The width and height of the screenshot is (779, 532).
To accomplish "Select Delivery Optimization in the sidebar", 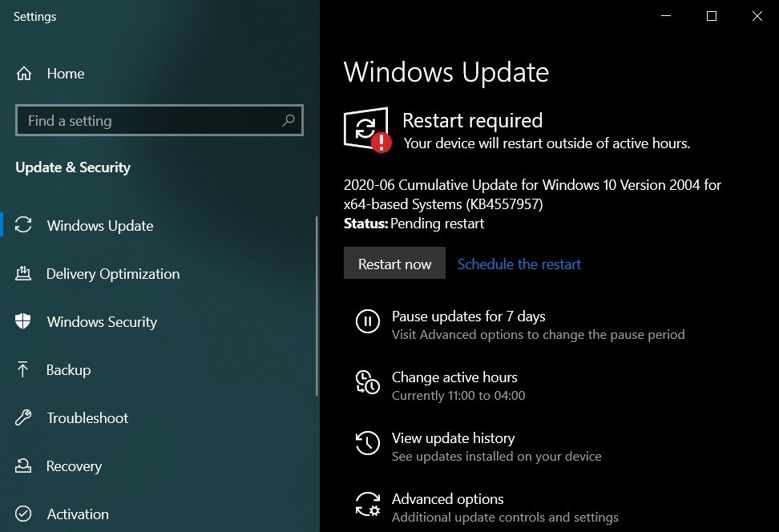I will coord(112,273).
